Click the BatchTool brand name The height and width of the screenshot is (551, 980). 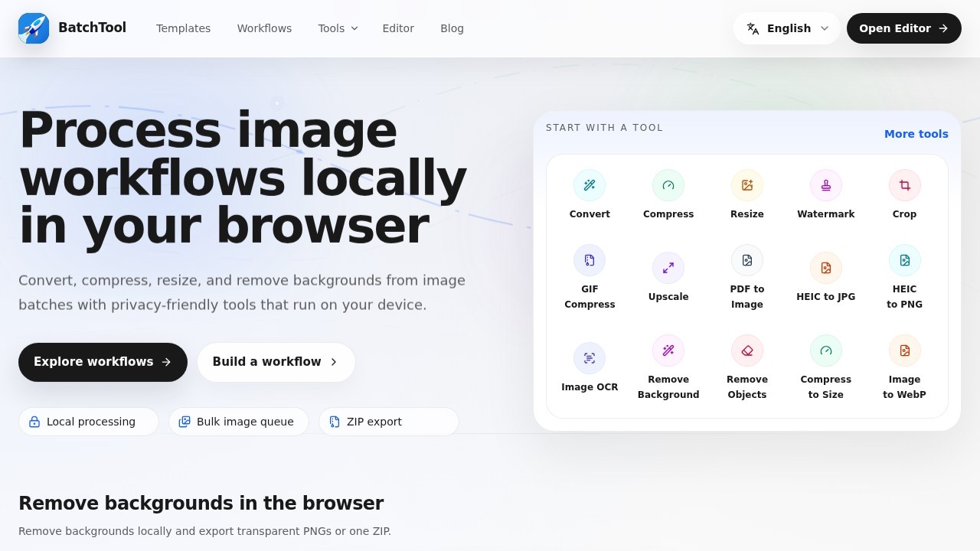92,28
